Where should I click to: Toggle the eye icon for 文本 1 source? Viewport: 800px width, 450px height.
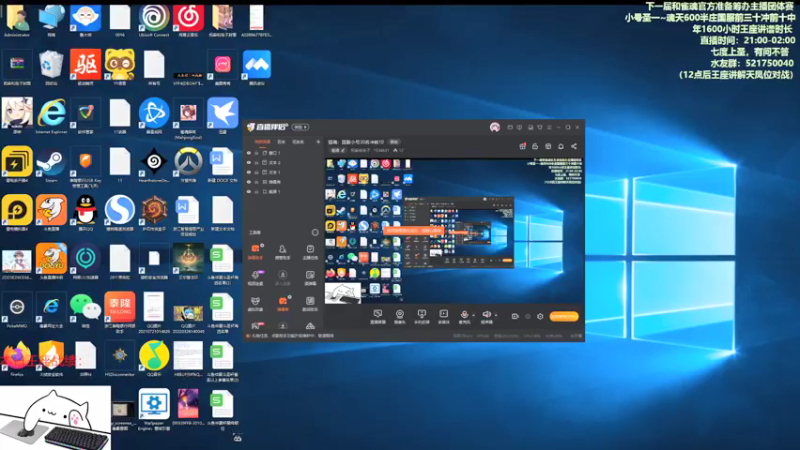[249, 172]
